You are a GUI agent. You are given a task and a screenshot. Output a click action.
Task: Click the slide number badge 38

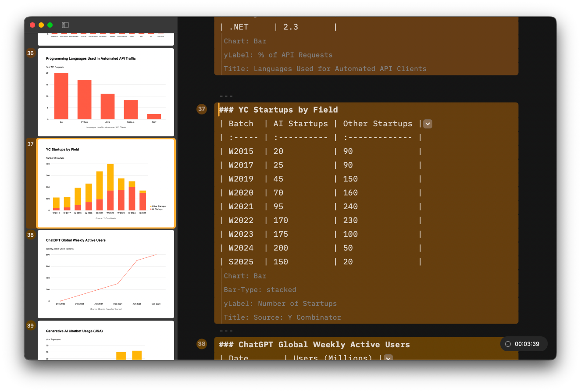(x=30, y=235)
